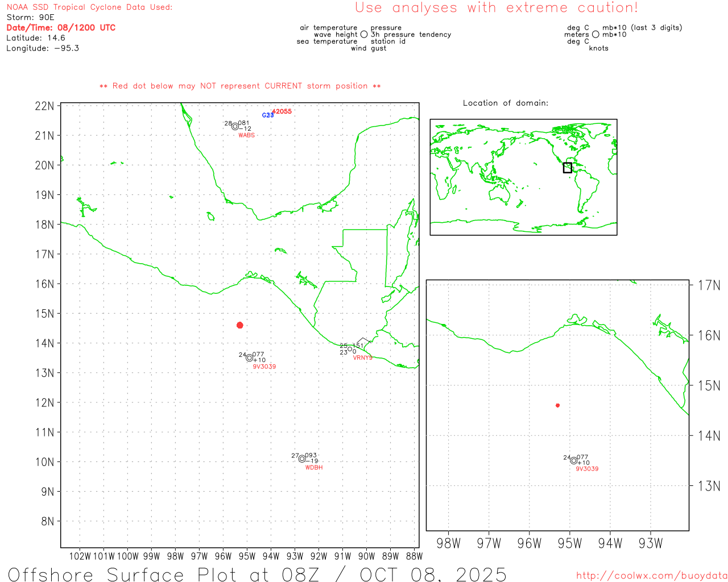Click the 'Latitude: 14.6' text

tap(36, 38)
